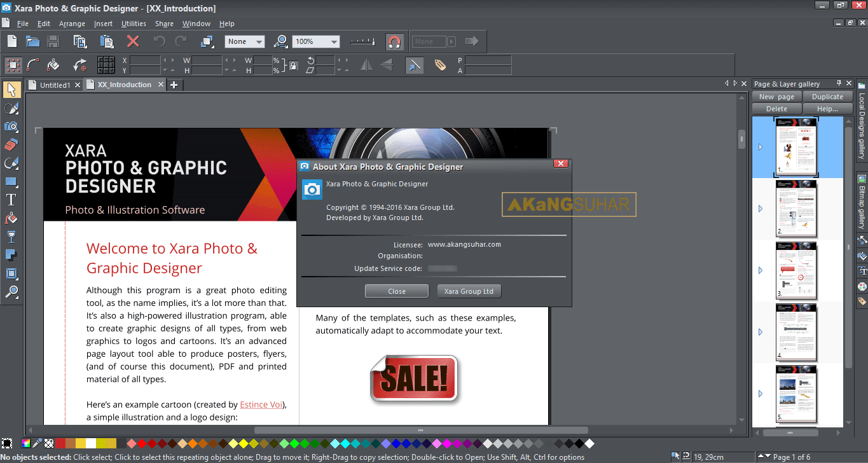Screen dimensions: 868x463
Task: Open the page selector dropdown in status bar
Action: [x=768, y=457]
